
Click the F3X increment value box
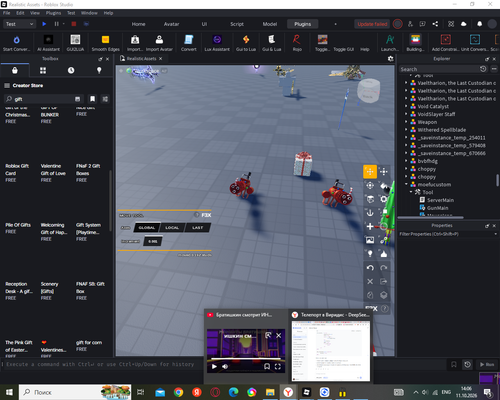[153, 241]
